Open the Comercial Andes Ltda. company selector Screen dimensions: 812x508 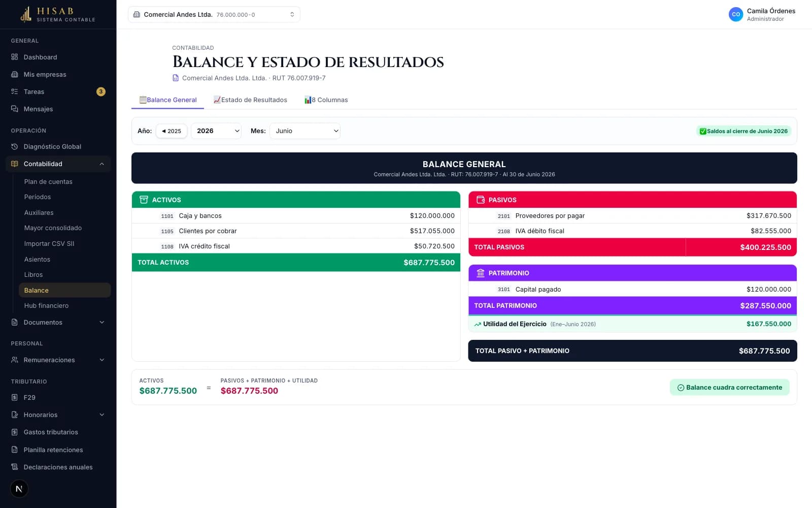(x=214, y=14)
